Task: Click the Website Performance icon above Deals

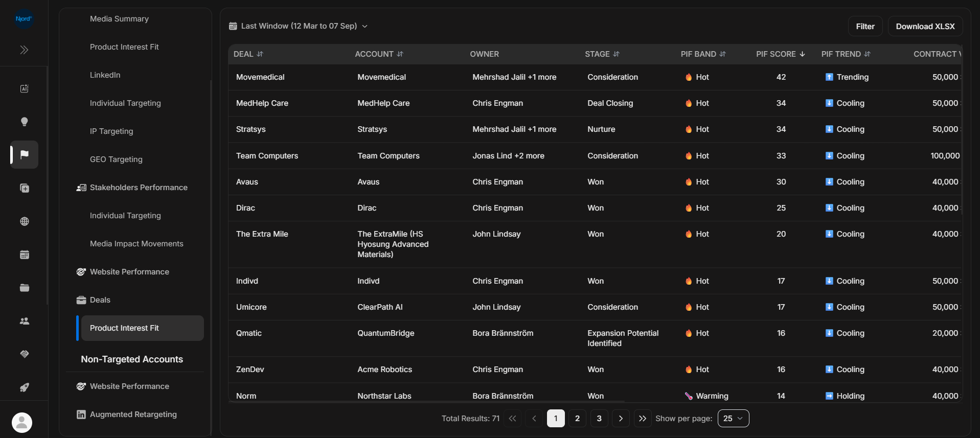Action: [81, 272]
